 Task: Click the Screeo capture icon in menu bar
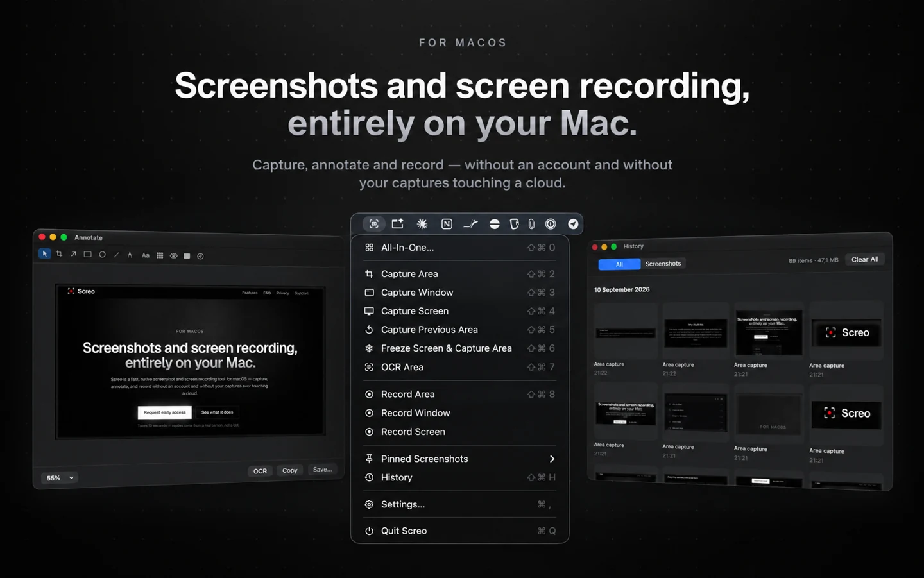click(x=374, y=224)
